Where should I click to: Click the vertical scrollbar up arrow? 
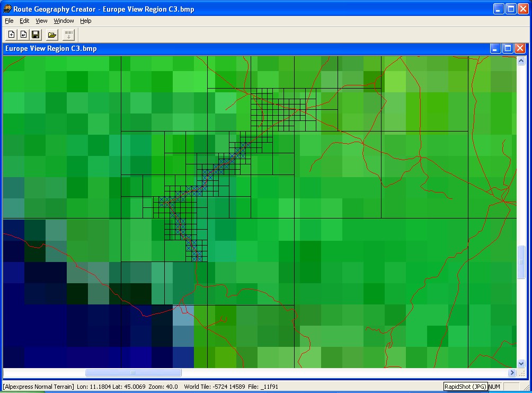(521, 61)
